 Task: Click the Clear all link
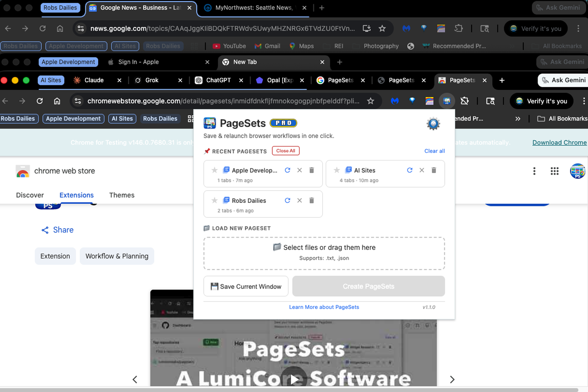[434, 151]
